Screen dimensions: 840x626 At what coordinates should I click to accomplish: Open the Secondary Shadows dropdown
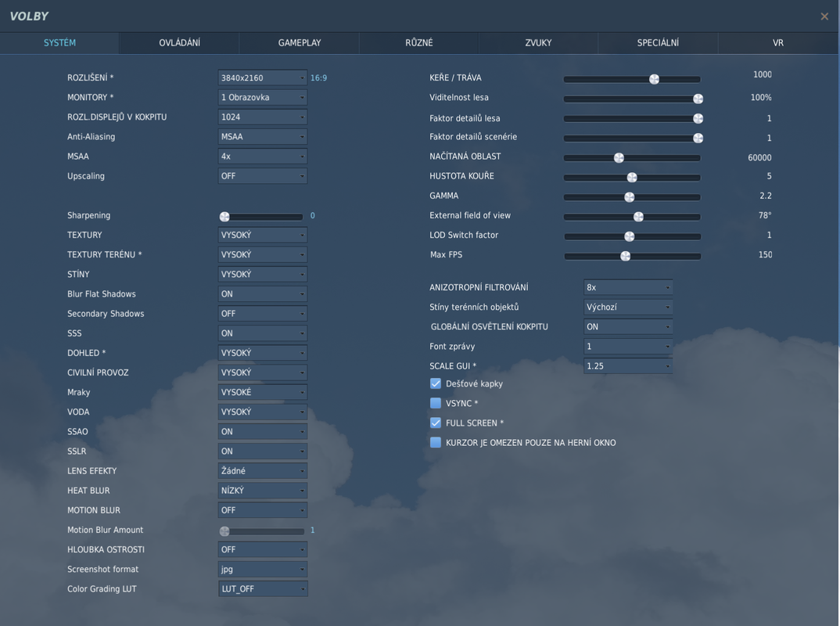[x=263, y=314]
